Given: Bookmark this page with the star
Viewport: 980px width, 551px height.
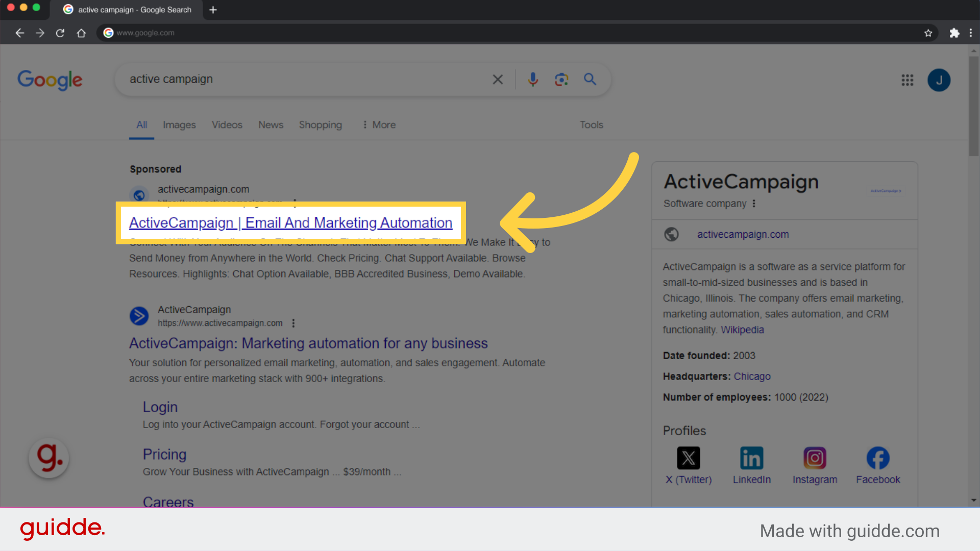Looking at the screenshot, I should point(928,33).
